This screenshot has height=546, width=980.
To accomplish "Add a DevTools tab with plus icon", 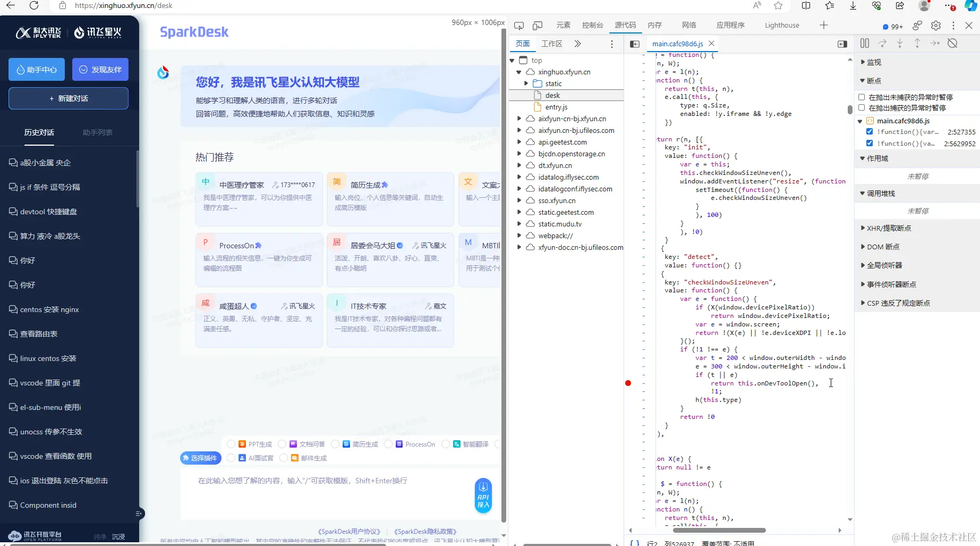I will pyautogui.click(x=824, y=25).
